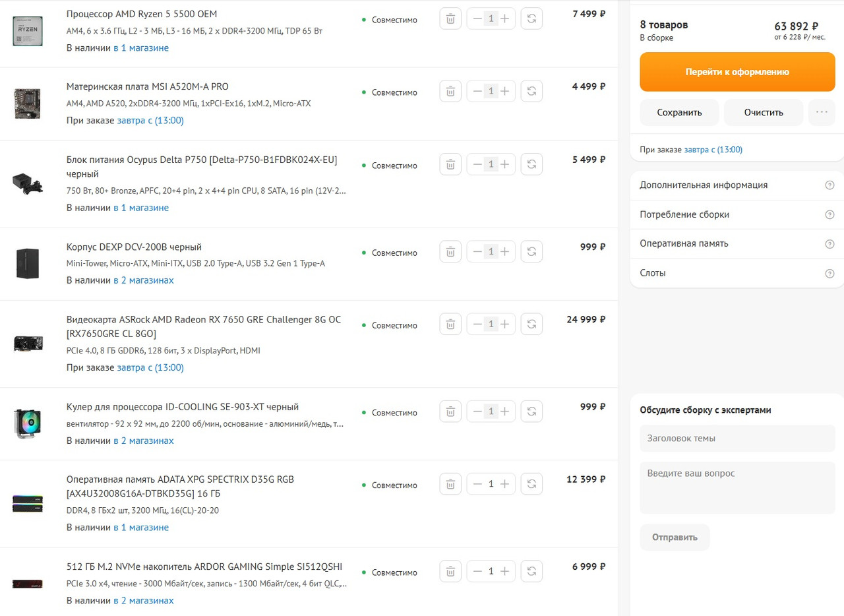Swap the MSI A520M-A PRO motherboard
844x616 pixels.
point(531,91)
